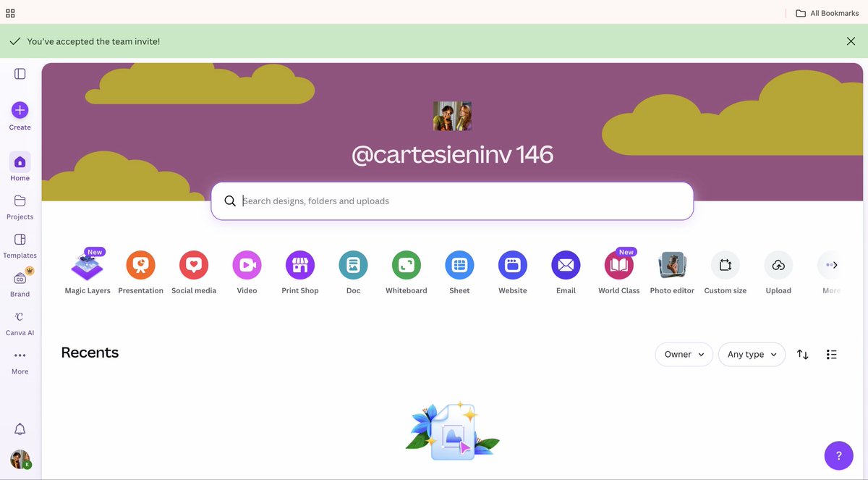
Task: Open the sidebar More menu
Action: click(x=20, y=362)
